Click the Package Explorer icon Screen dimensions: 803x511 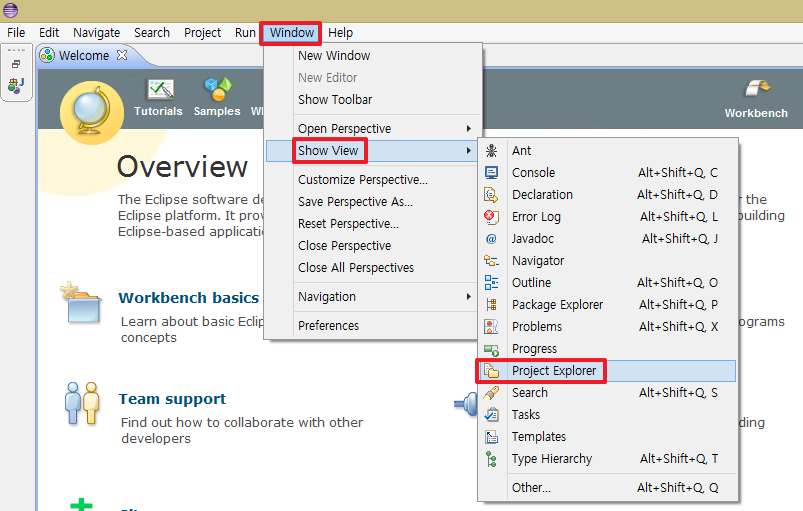click(491, 305)
